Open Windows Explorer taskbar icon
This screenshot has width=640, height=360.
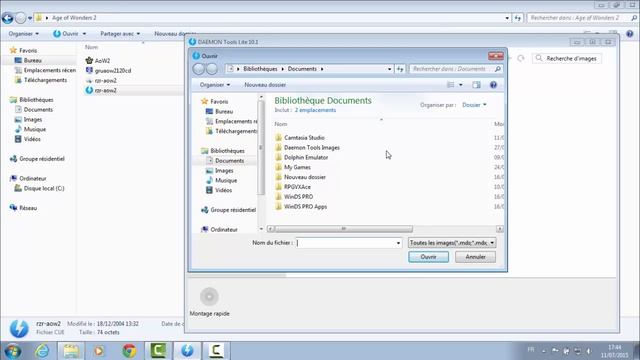(71, 351)
